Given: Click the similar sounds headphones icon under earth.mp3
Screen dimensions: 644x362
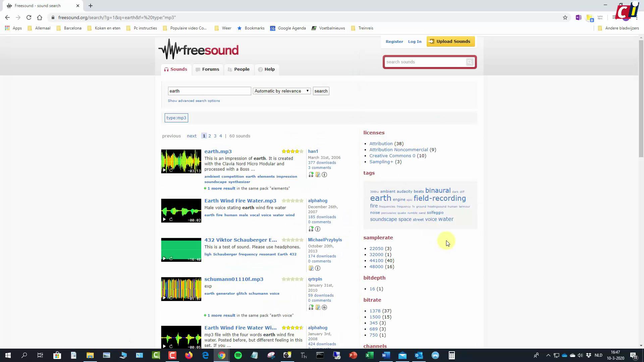Looking at the screenshot, I should coord(311,175).
